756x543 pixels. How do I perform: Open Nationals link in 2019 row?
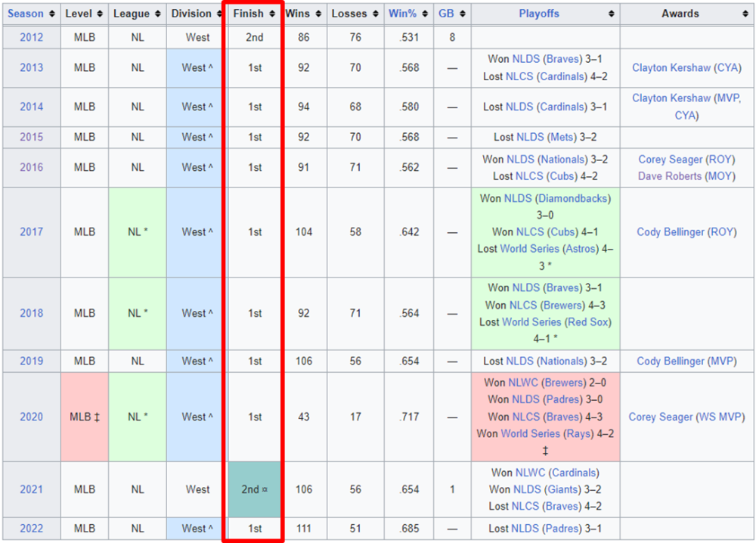pyautogui.click(x=562, y=361)
